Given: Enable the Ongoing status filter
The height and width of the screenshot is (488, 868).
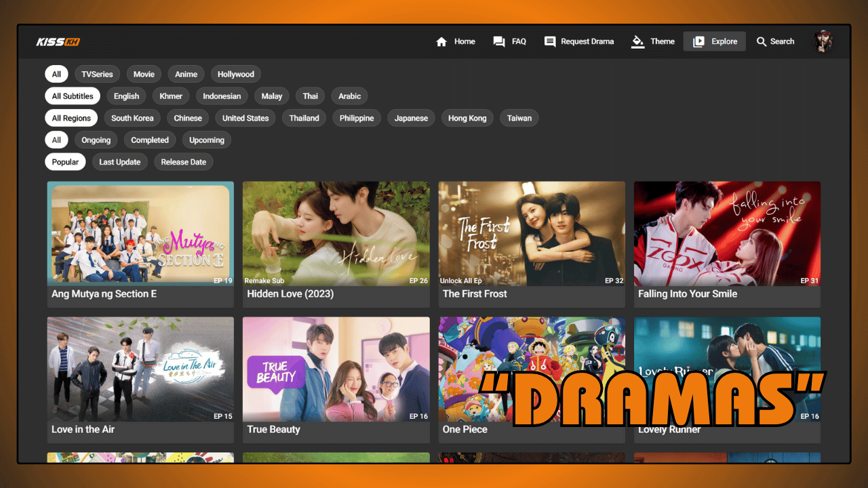Looking at the screenshot, I should point(96,140).
